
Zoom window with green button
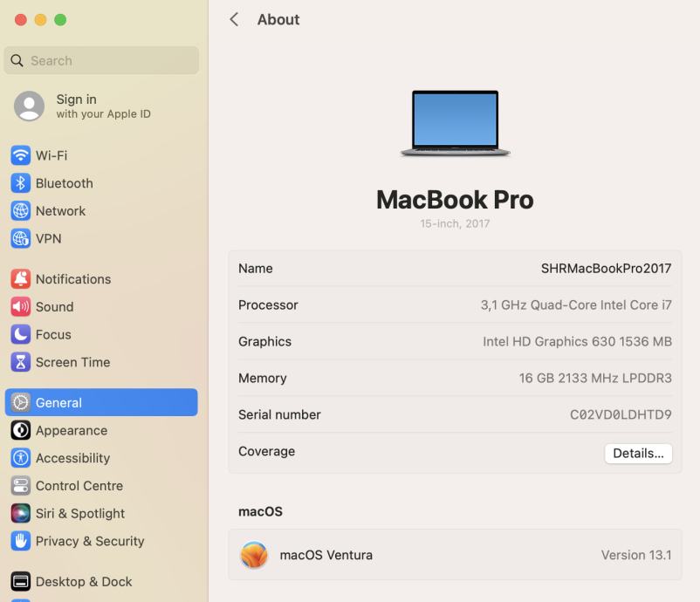(60, 20)
